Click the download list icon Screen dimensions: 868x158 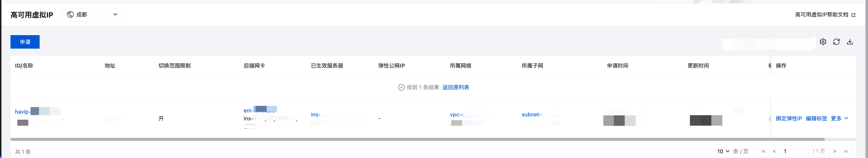[x=850, y=42]
